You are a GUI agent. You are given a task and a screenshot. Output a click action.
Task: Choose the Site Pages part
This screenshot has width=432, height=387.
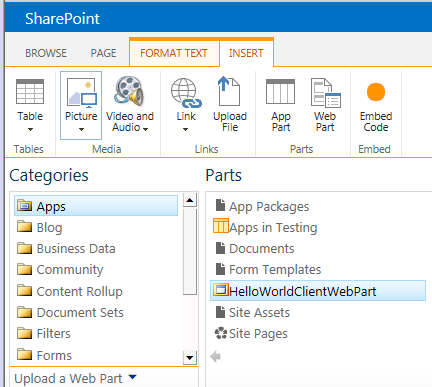258,334
